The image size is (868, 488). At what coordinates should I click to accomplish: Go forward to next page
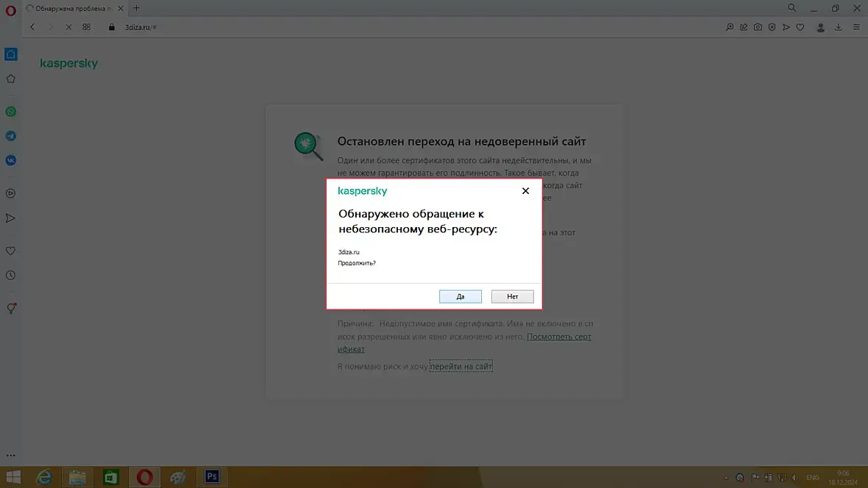point(50,27)
